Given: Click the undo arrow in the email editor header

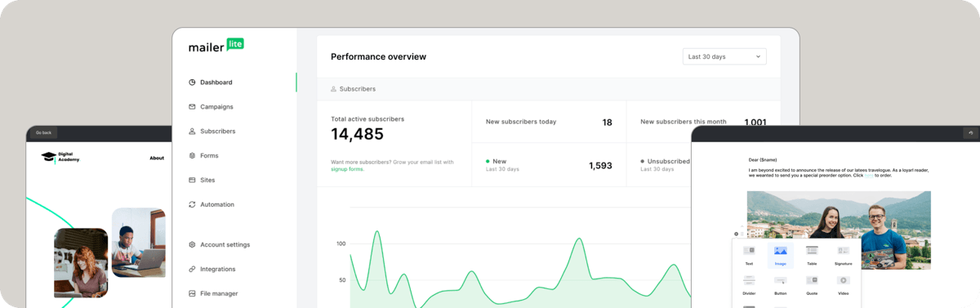Looking at the screenshot, I should coord(970,132).
